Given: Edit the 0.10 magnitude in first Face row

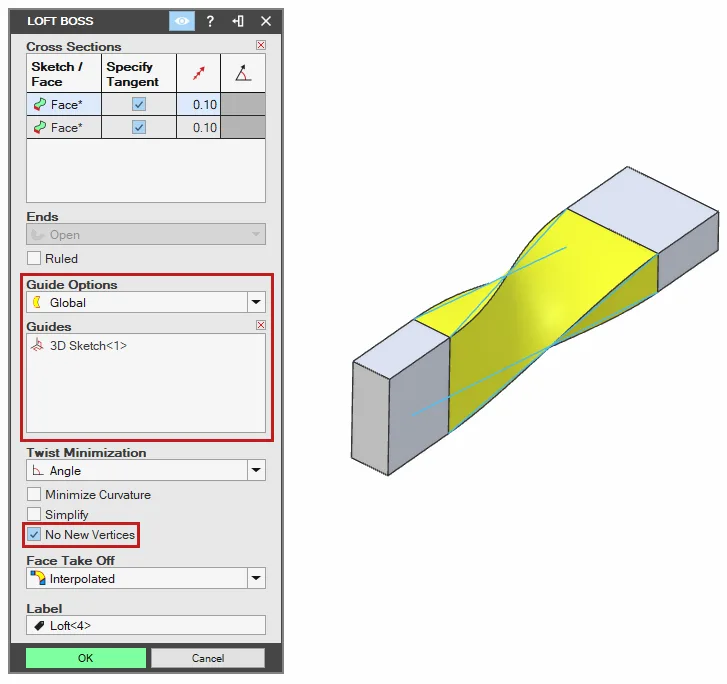Looking at the screenshot, I should point(198,104).
